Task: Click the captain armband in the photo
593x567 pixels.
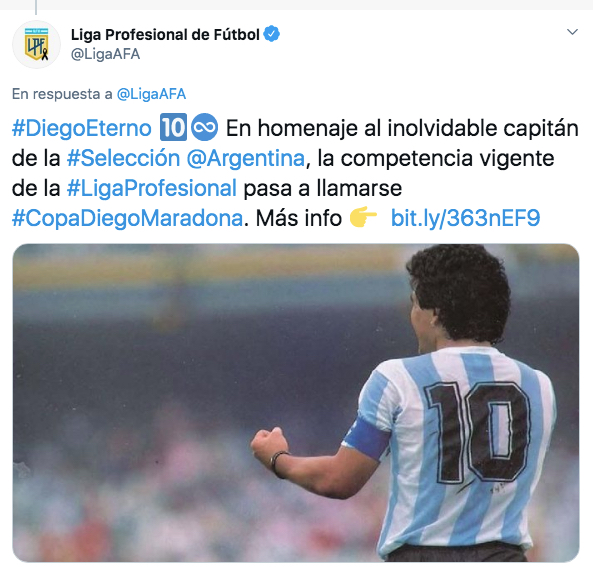Action: (x=368, y=439)
